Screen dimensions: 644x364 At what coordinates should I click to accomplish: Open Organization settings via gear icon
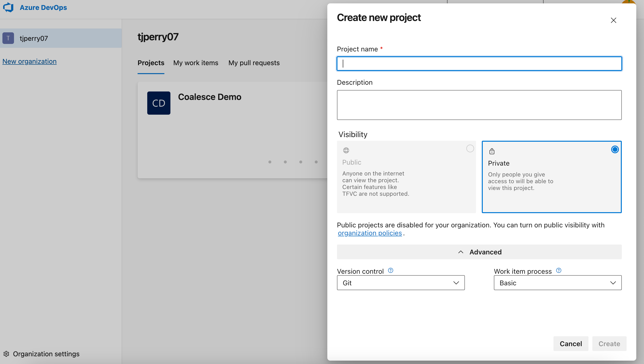tap(6, 354)
